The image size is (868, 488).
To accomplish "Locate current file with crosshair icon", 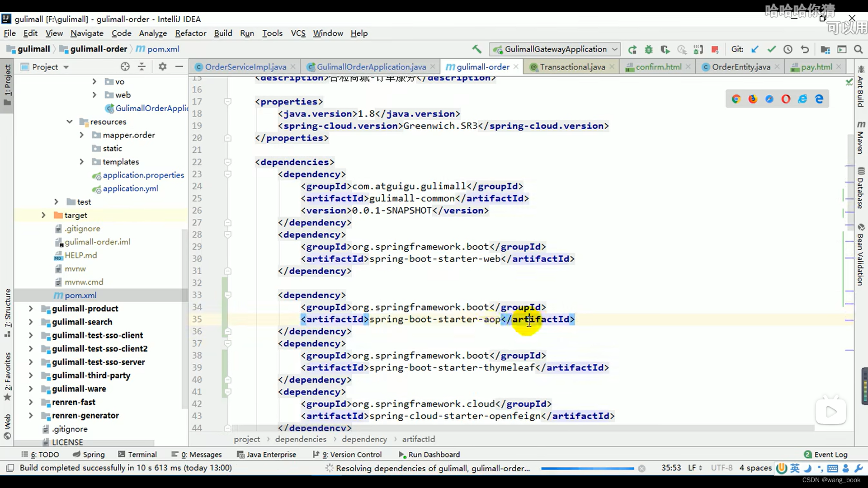I will (125, 67).
